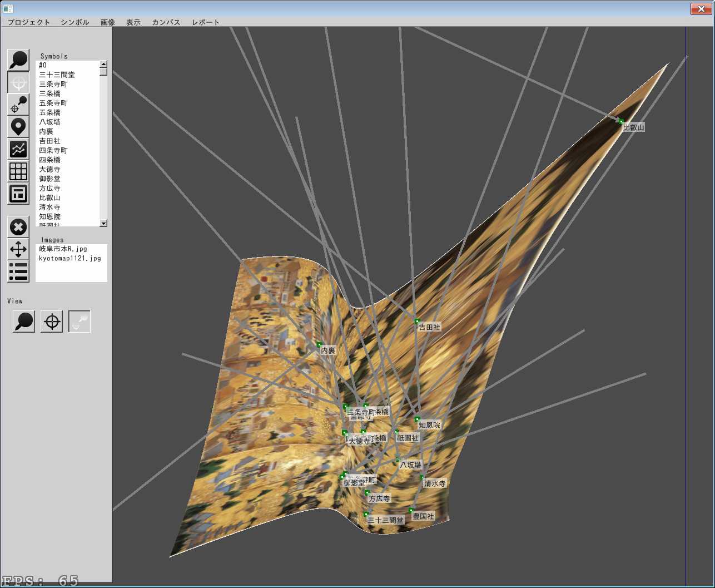
Task: Open the 画像 menu
Action: [x=108, y=22]
